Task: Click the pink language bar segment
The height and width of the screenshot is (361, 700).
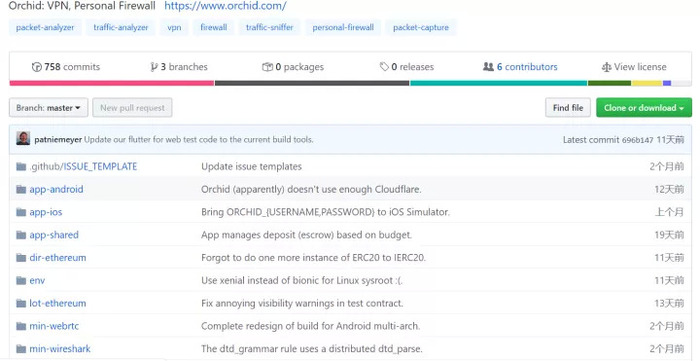Action: [x=112, y=83]
